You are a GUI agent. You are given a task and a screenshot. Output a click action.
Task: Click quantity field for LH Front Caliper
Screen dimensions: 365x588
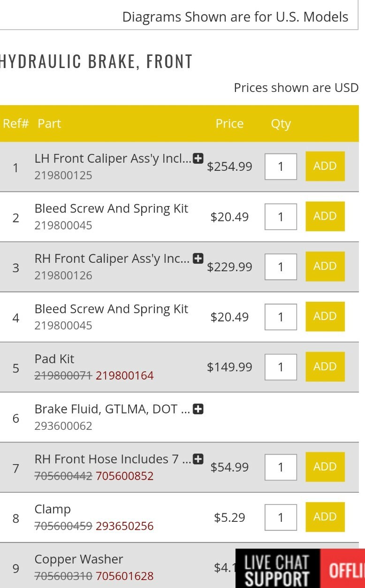(281, 166)
